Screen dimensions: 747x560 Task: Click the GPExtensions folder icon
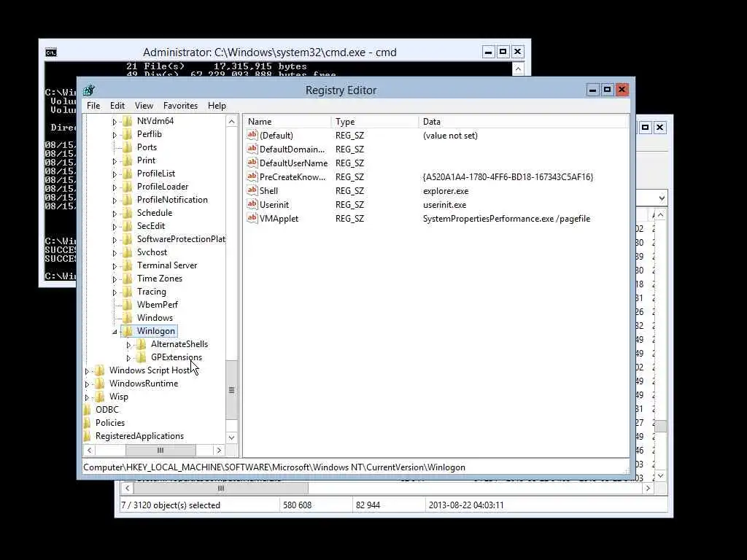141,357
